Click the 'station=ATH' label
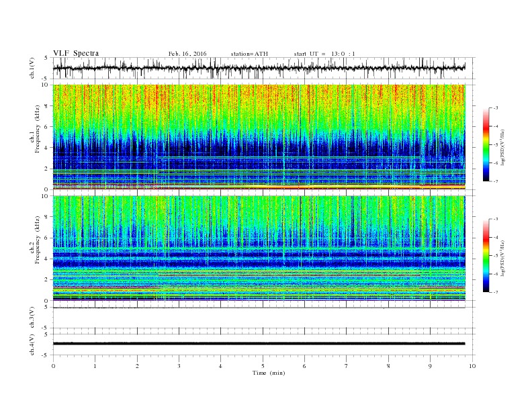The image size is (532, 411). pyautogui.click(x=249, y=54)
